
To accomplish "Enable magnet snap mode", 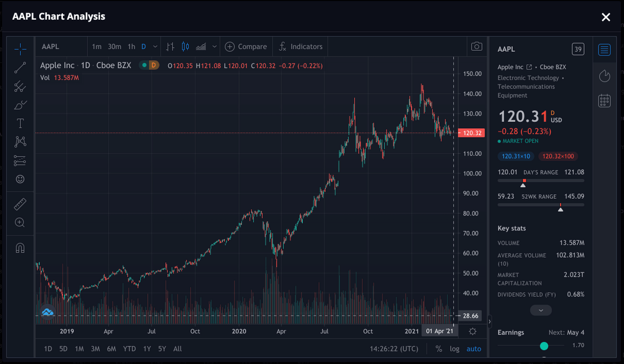I will pyautogui.click(x=20, y=247).
